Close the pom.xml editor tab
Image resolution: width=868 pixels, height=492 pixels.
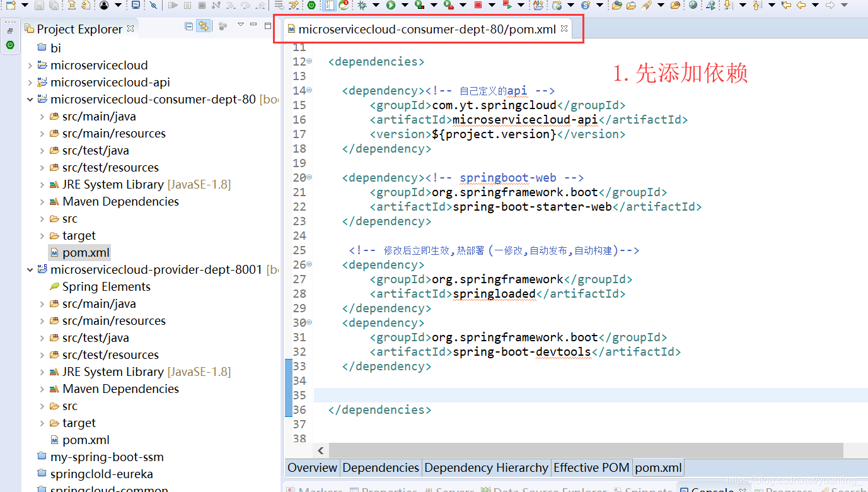(x=564, y=28)
